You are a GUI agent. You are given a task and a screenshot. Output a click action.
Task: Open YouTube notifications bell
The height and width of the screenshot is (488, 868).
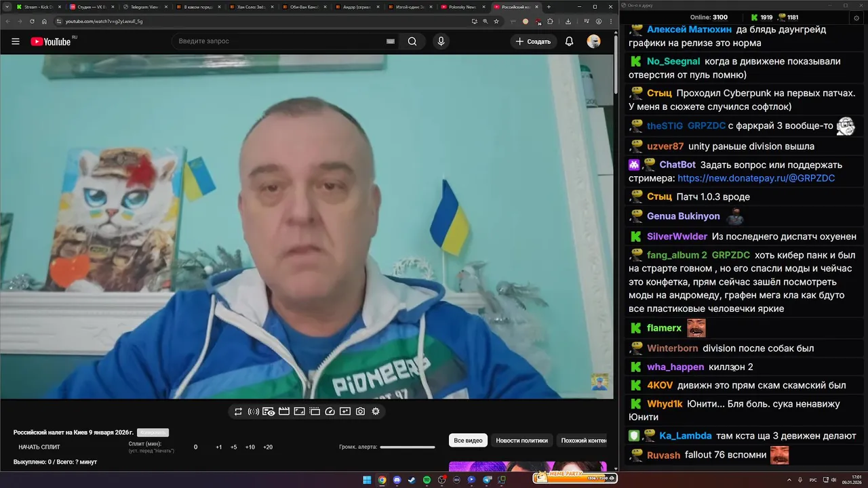(570, 41)
